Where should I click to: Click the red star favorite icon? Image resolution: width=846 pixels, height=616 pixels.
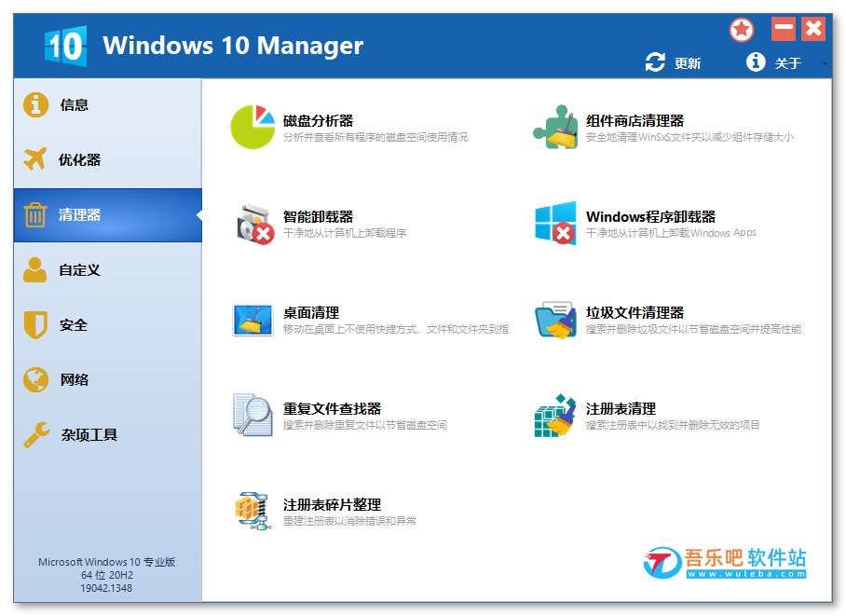(x=742, y=29)
